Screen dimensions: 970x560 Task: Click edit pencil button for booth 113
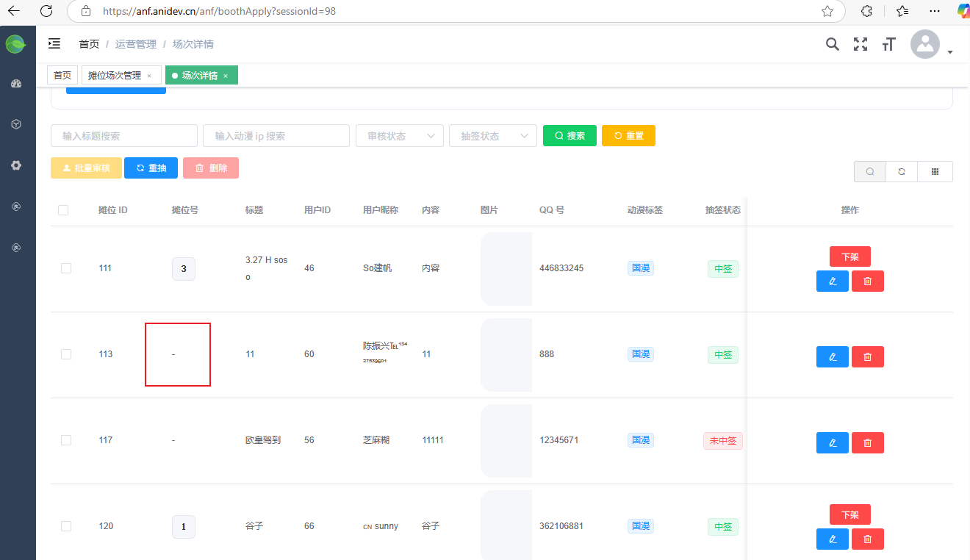pyautogui.click(x=832, y=356)
